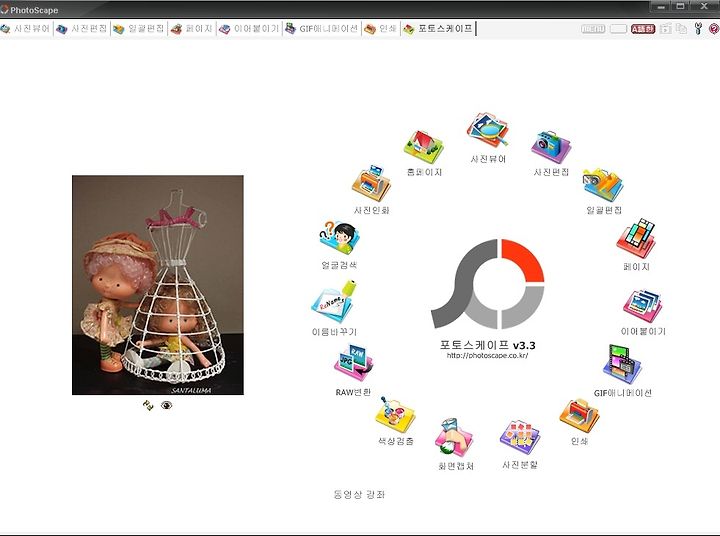Open the 색상검출 color picker icon

[395, 415]
